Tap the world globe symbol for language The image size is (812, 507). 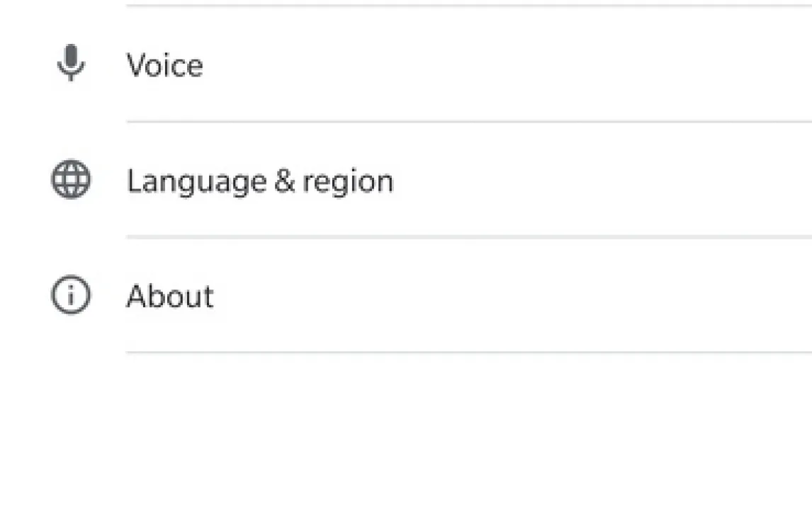pos(71,180)
